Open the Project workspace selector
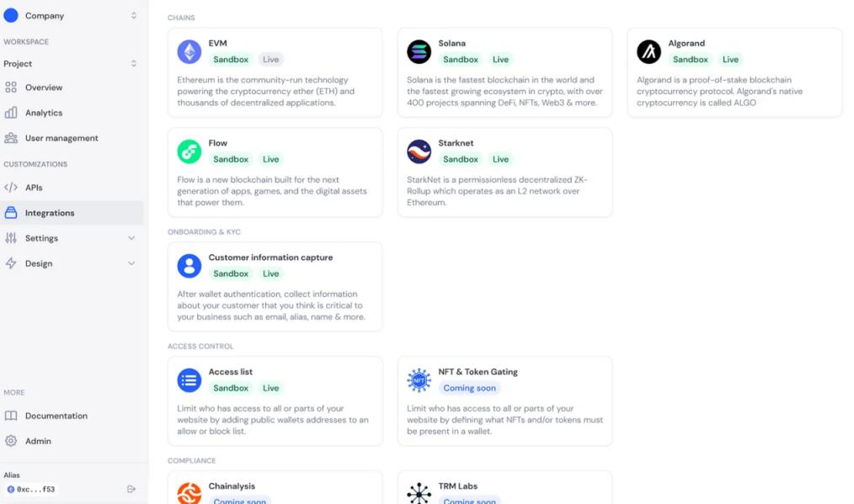The image size is (854, 504). (x=72, y=63)
